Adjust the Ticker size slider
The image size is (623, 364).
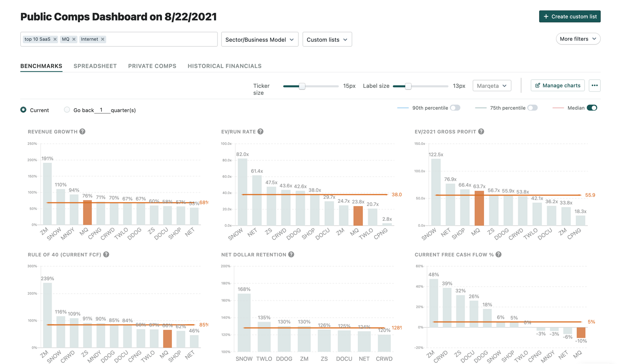[302, 86]
